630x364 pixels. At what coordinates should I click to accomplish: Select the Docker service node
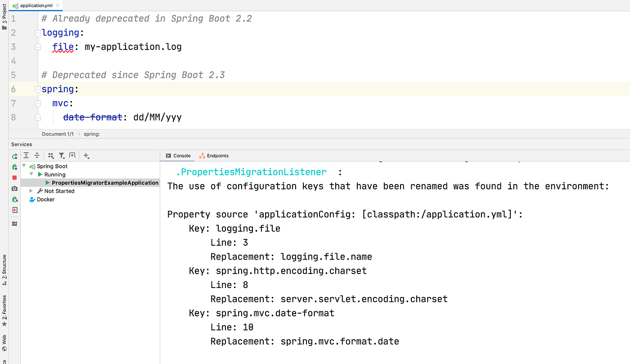point(45,199)
